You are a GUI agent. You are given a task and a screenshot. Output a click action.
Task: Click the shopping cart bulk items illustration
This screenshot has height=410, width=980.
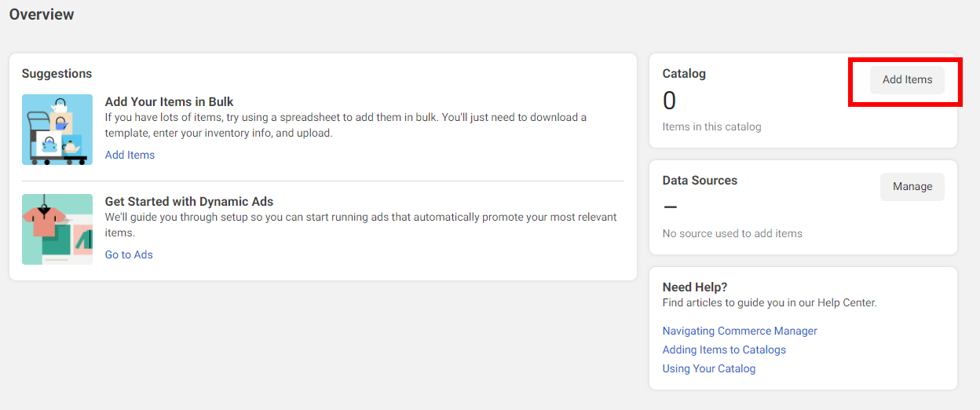tap(57, 130)
